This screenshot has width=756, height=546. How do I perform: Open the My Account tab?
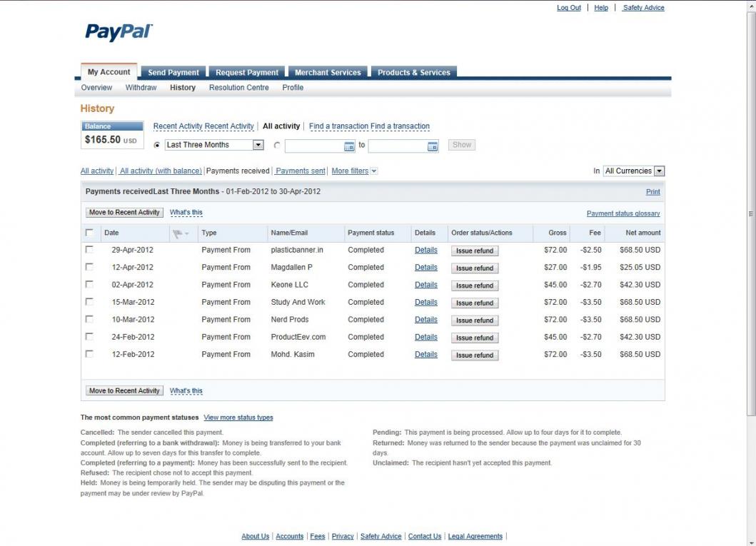109,72
